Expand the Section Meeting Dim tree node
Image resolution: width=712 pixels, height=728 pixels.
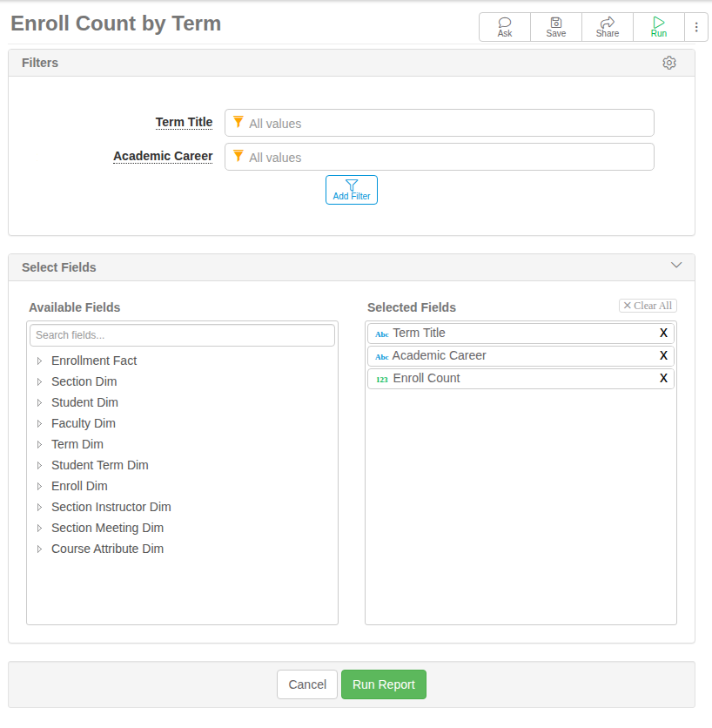pos(39,528)
